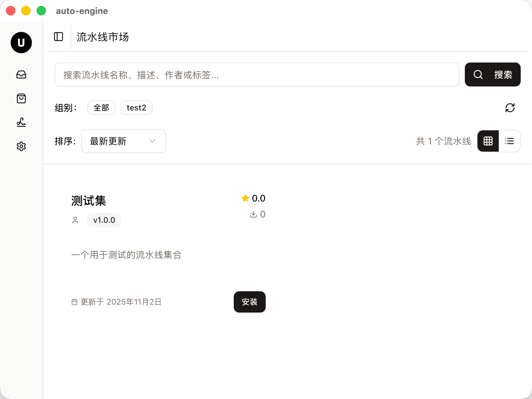This screenshot has height=399, width=532.
Task: Select the test2 group filter
Action: click(x=136, y=107)
